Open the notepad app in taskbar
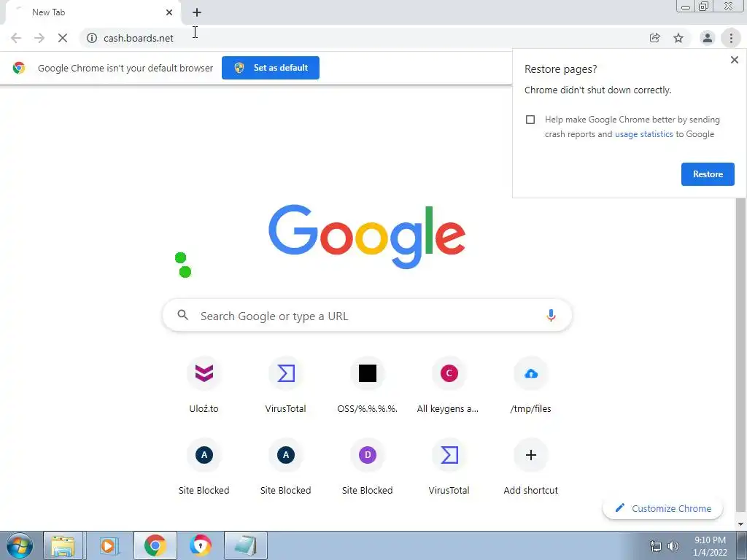 (x=245, y=545)
